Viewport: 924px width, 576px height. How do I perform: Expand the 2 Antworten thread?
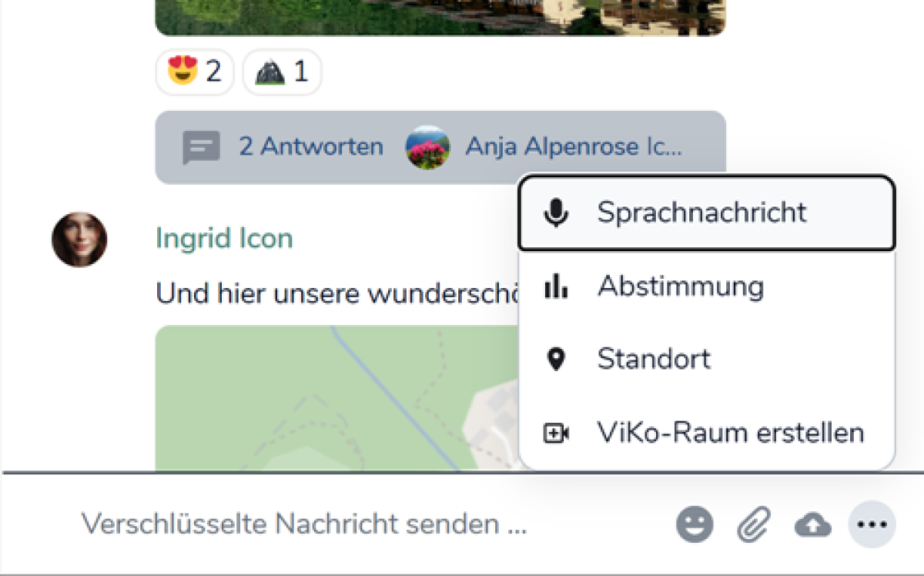click(310, 147)
